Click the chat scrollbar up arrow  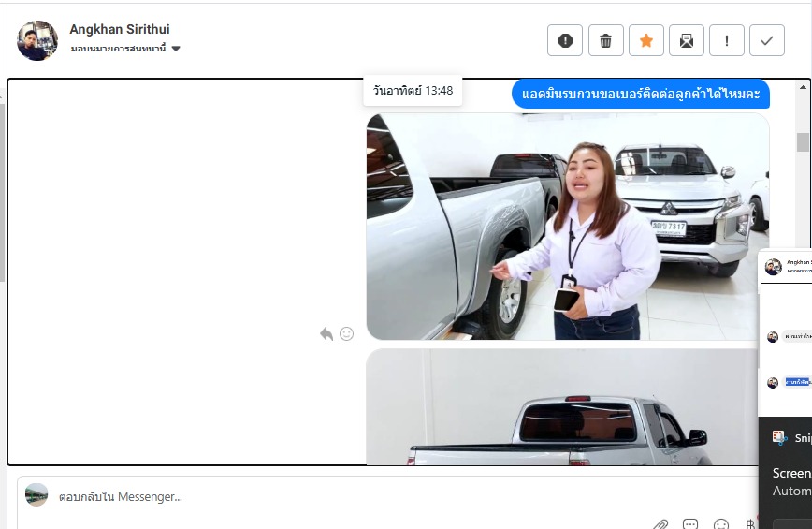point(804,87)
